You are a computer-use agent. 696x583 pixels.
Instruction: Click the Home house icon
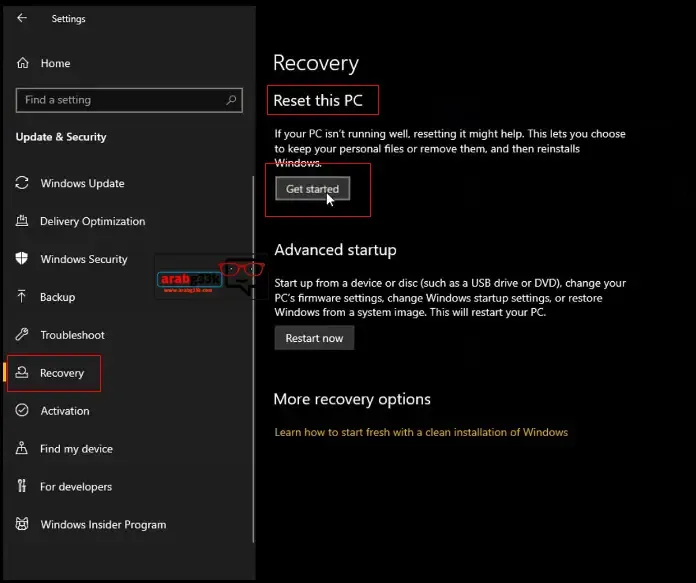click(23, 63)
